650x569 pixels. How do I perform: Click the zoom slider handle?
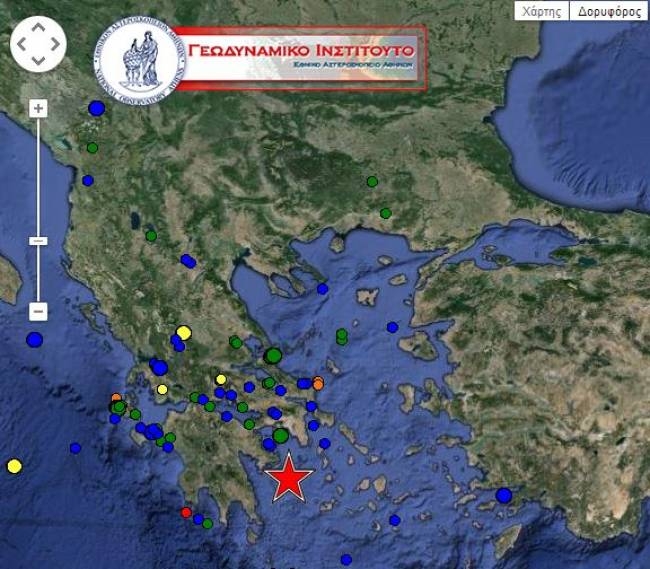point(38,241)
